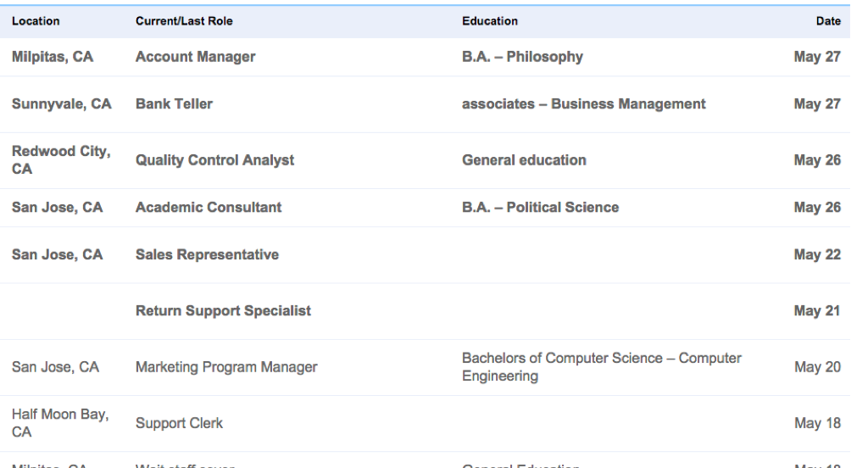Click the B.A. – Political Science cell
868x468 pixels.
click(540, 208)
